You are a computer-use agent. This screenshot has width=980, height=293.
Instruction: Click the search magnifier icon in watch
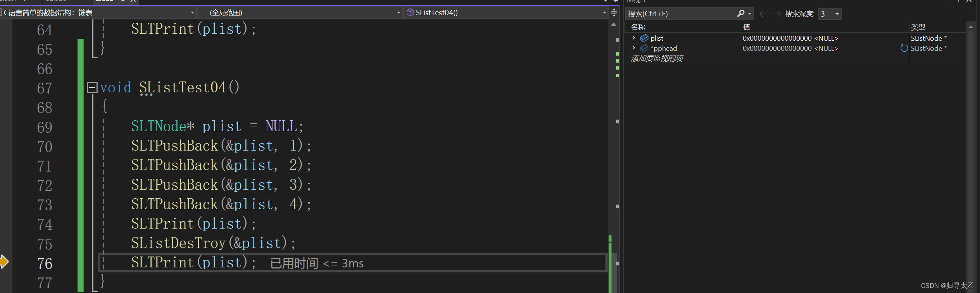pos(740,14)
